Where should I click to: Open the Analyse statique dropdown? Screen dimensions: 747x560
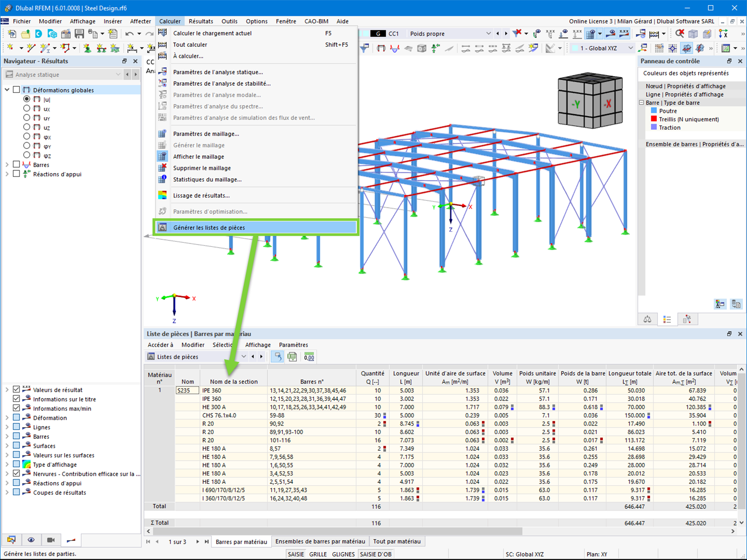[x=63, y=75]
